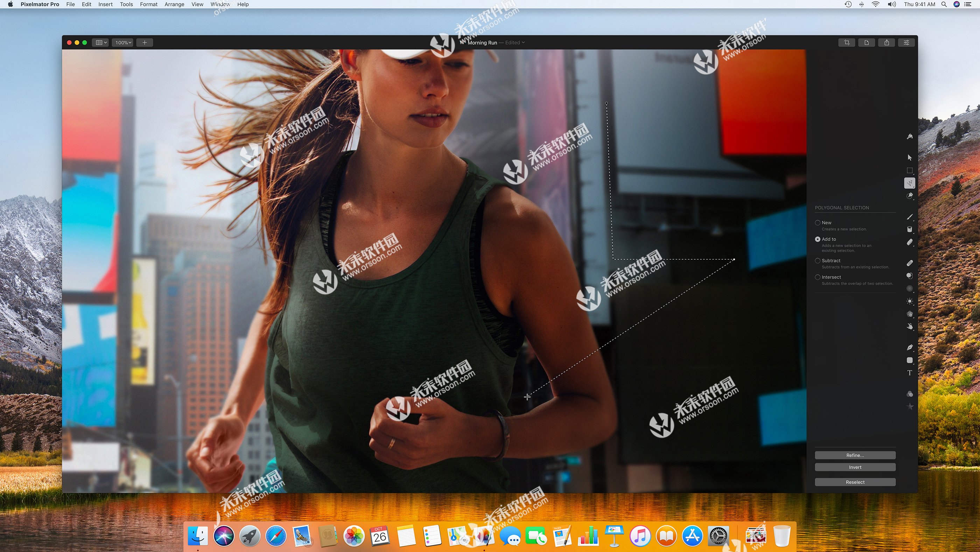Open System Preferences from the Dock
Viewport: 980px width, 552px height.
[718, 536]
